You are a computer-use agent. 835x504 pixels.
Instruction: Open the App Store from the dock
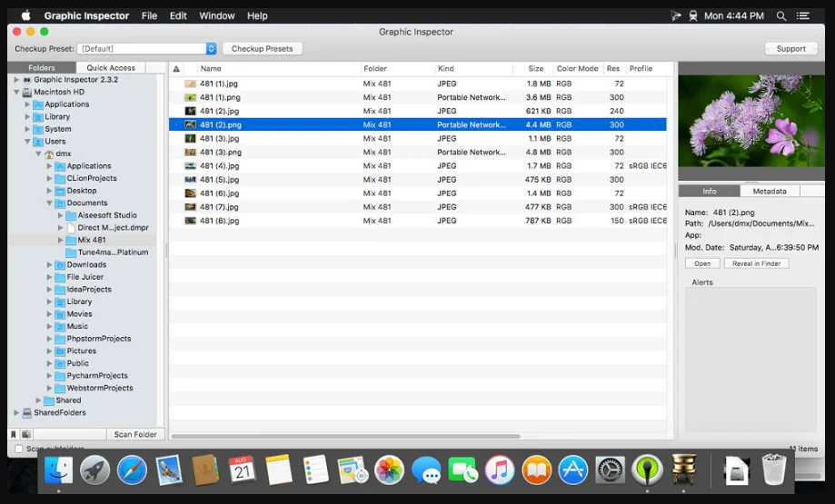(573, 470)
